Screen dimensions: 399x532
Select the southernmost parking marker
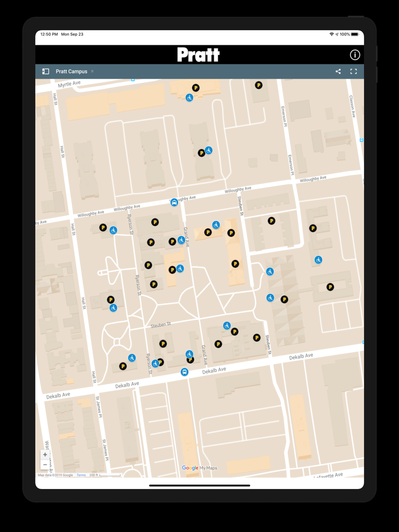[123, 366]
